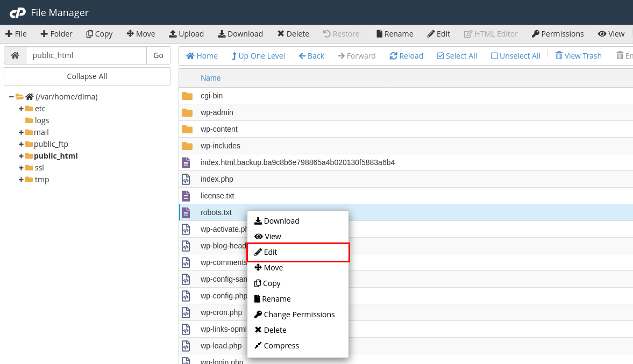
Task: Open the Permissions toolbar option
Action: pyautogui.click(x=558, y=34)
